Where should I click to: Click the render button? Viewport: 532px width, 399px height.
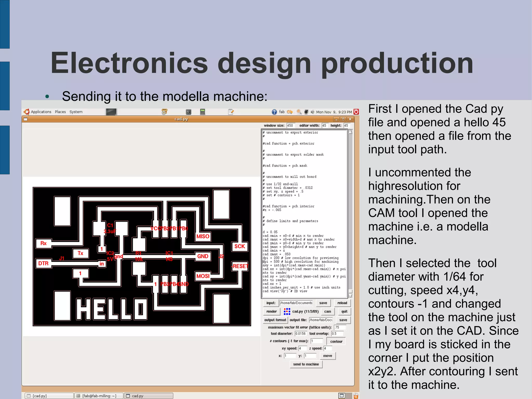[271, 311]
